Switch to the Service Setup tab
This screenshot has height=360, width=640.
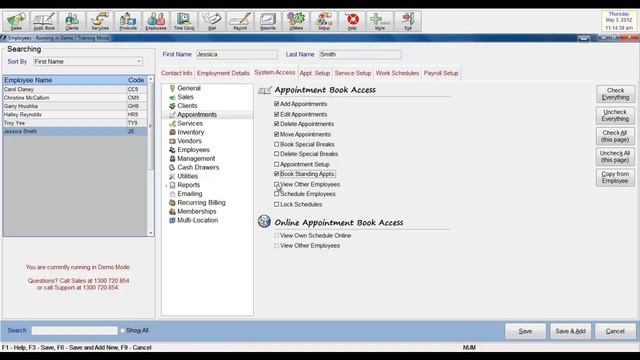pyautogui.click(x=353, y=73)
